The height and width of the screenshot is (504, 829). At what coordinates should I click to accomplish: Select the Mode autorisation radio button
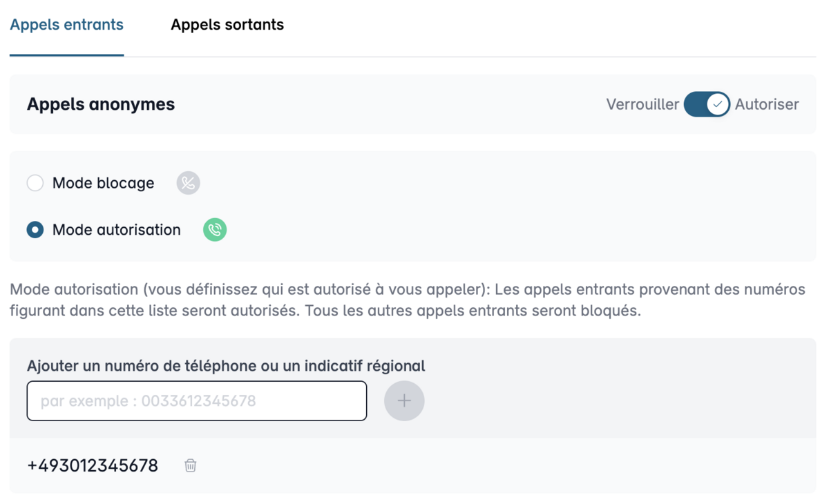[x=35, y=230]
